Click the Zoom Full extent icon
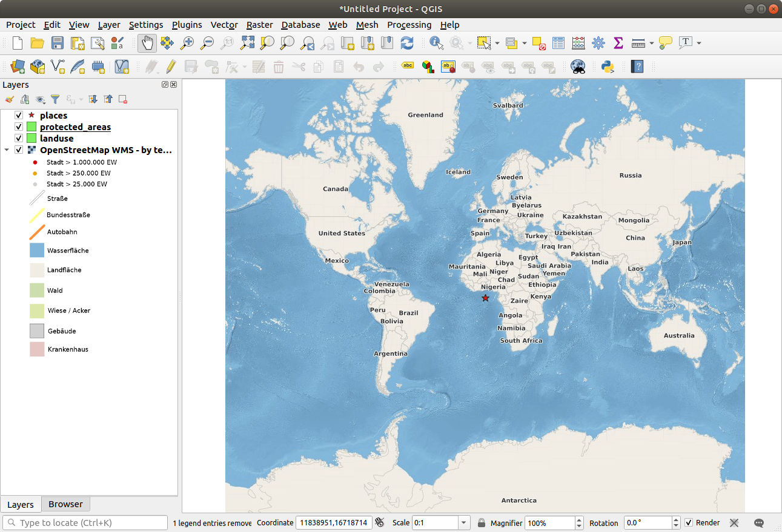The width and height of the screenshot is (782, 532). tap(247, 43)
